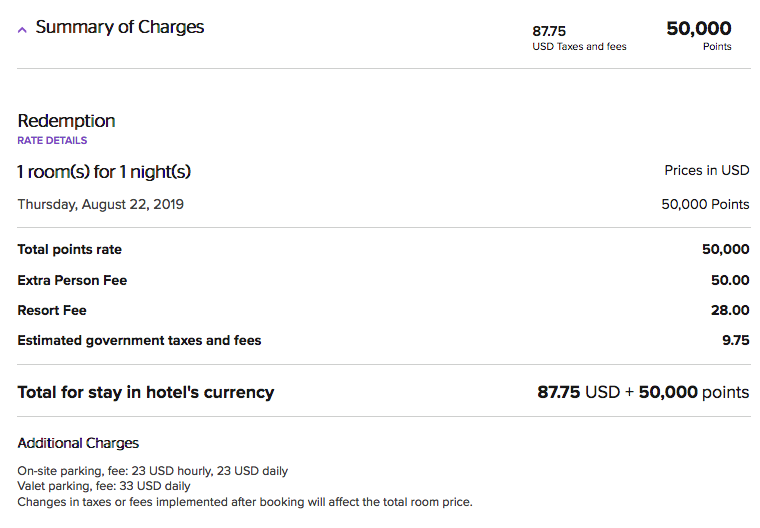The height and width of the screenshot is (528, 760).
Task: Click the Valet parking fee line
Action: [x=104, y=486]
